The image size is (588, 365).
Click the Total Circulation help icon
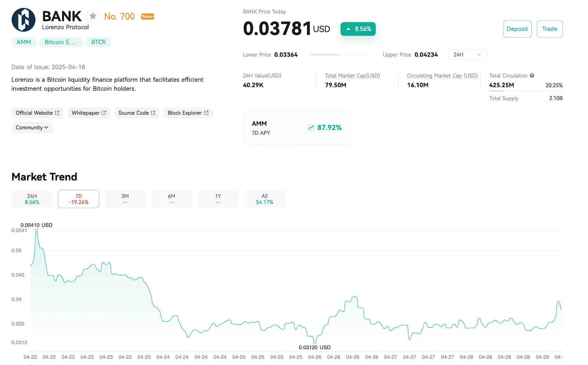tap(532, 76)
